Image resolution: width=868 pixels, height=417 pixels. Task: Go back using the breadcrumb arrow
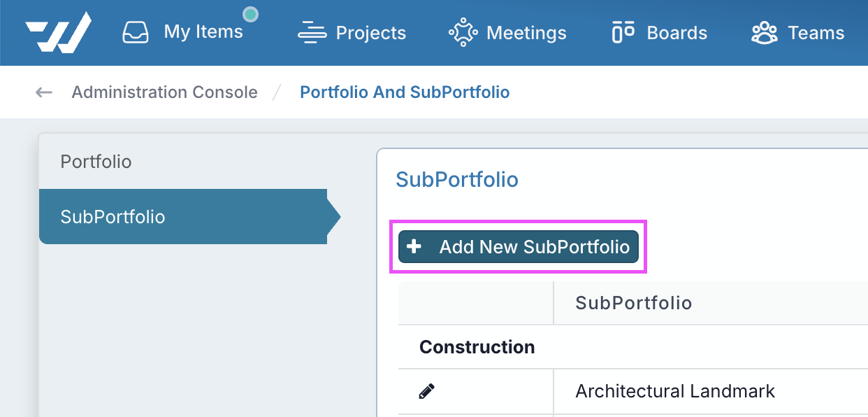coord(44,92)
